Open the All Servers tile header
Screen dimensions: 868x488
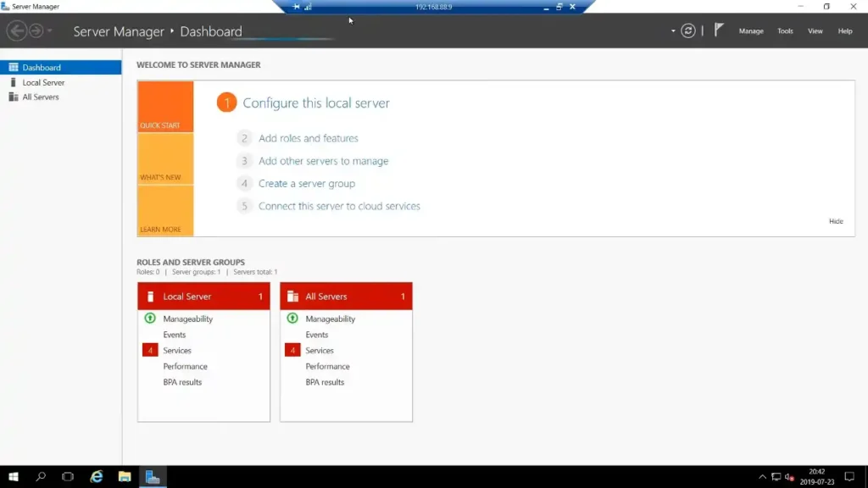point(346,297)
